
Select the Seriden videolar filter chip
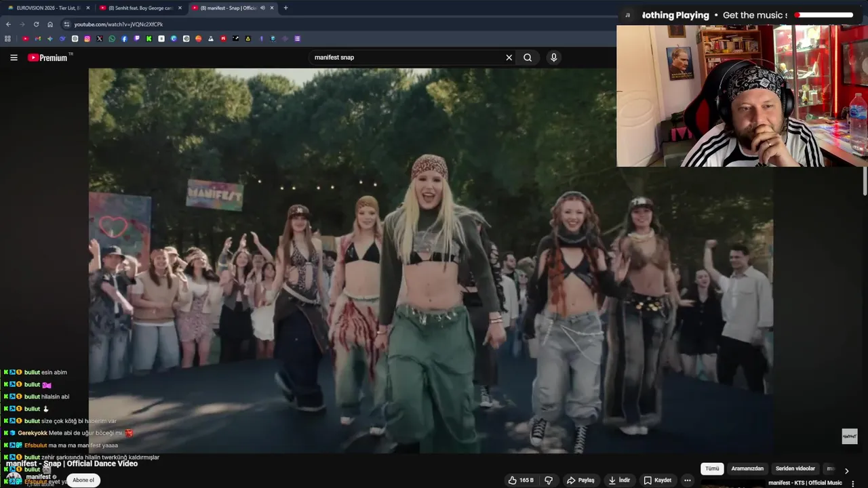(x=795, y=468)
